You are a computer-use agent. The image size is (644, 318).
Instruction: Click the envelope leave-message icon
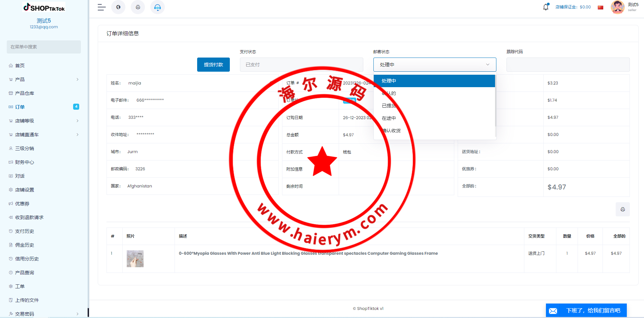click(553, 311)
